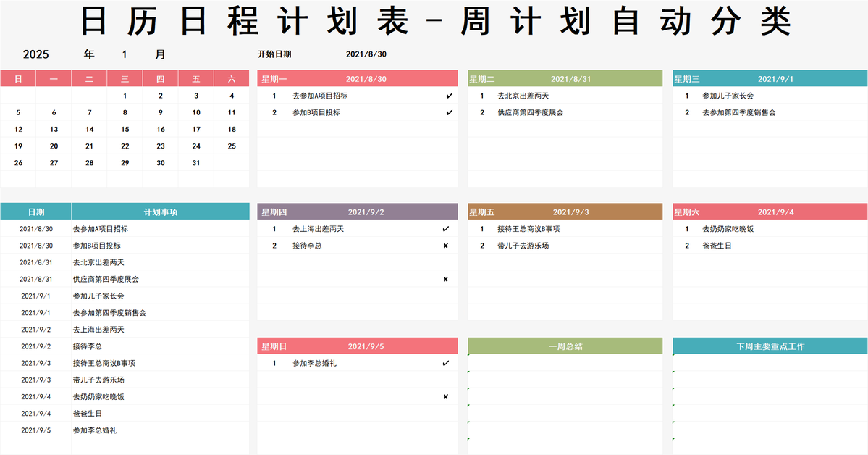Click the 开始日期 label
This screenshot has height=455, width=868.
coord(274,54)
